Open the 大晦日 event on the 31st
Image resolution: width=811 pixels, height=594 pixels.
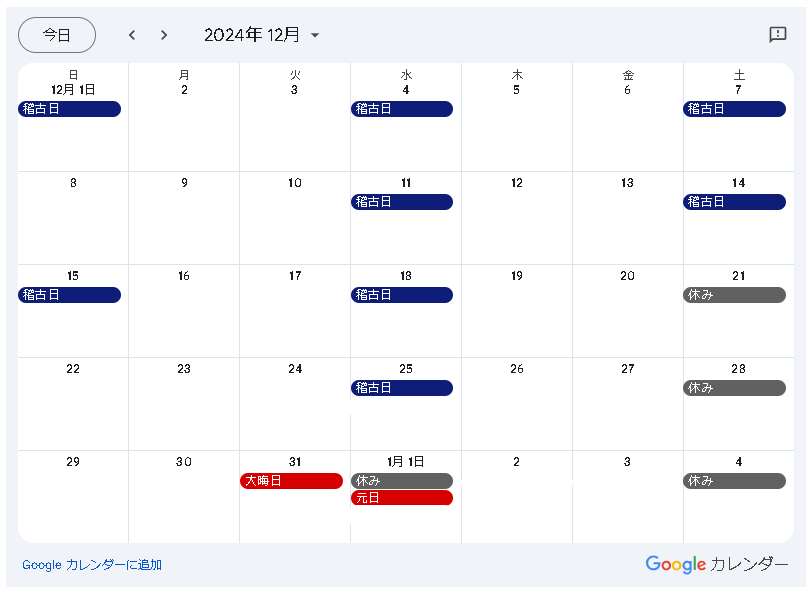pos(291,481)
